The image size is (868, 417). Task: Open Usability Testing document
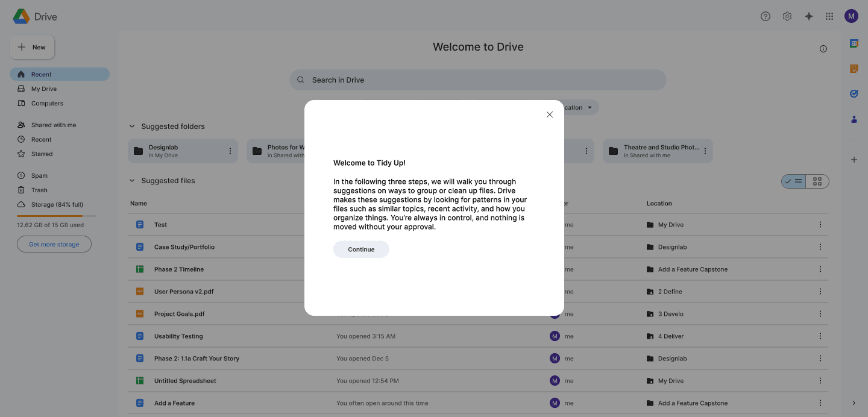point(178,336)
